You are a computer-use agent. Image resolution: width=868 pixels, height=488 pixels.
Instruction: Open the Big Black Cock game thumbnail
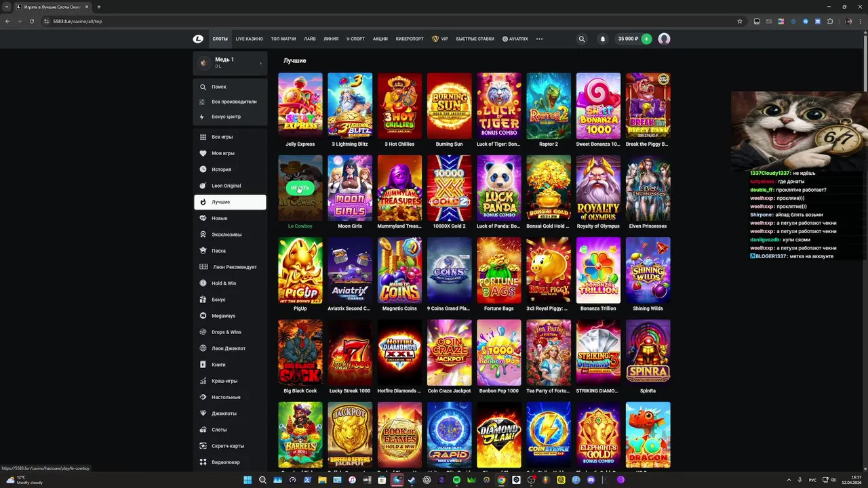click(300, 352)
